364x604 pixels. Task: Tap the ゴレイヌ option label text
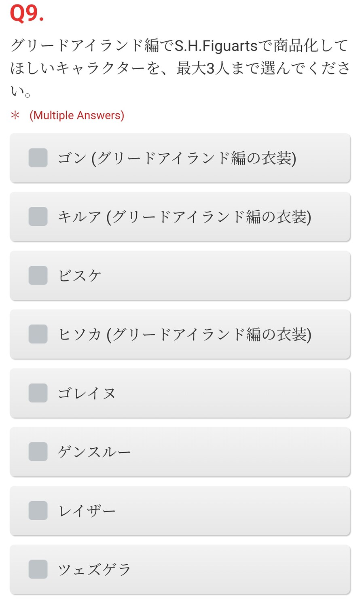click(87, 393)
